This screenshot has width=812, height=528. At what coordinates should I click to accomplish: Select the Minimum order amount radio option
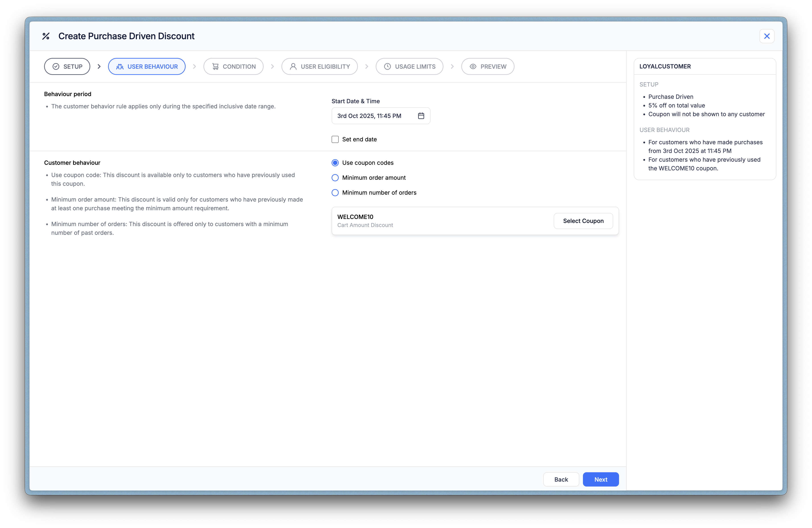pyautogui.click(x=335, y=178)
